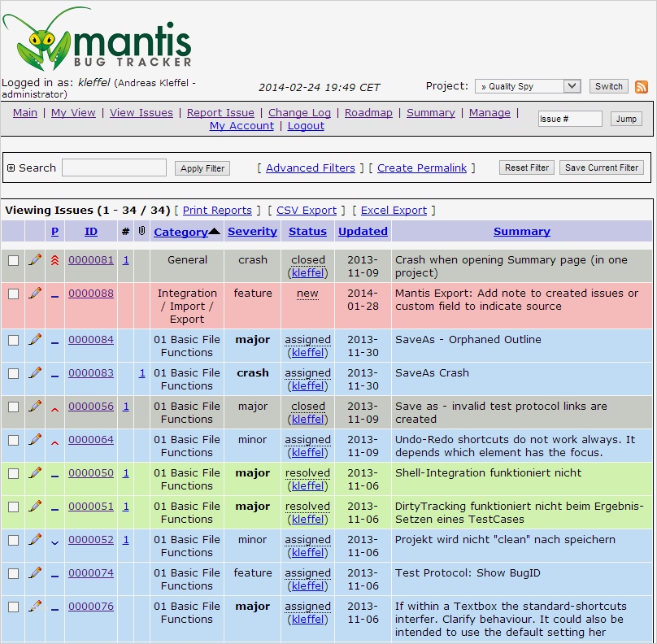Click the Jump button
This screenshot has width=657, height=644.
(x=626, y=119)
